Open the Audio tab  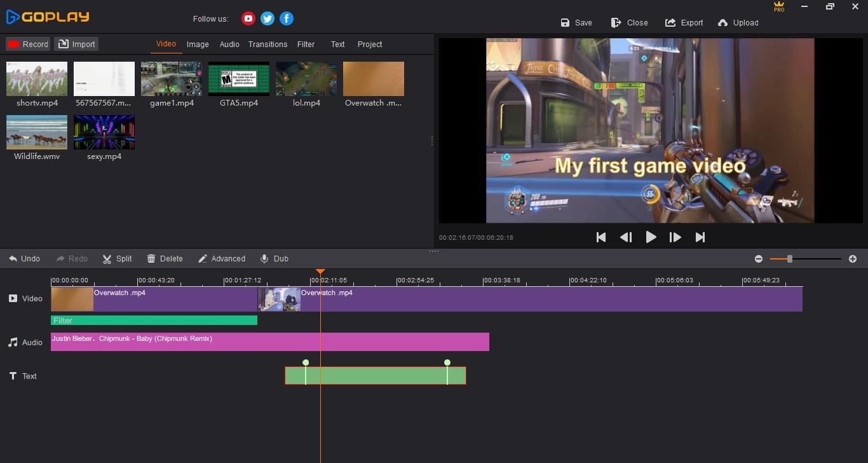point(229,44)
